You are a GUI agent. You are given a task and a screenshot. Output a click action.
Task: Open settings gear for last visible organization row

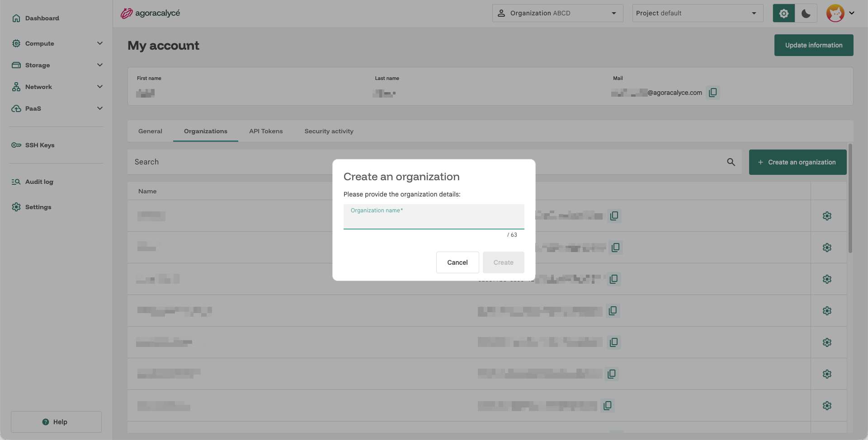[827, 406]
